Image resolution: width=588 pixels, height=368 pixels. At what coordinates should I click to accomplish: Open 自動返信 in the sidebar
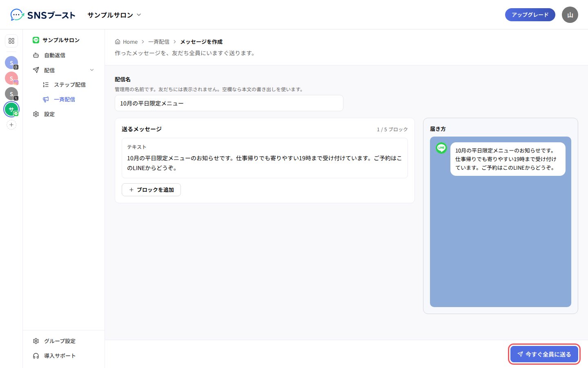click(x=64, y=55)
